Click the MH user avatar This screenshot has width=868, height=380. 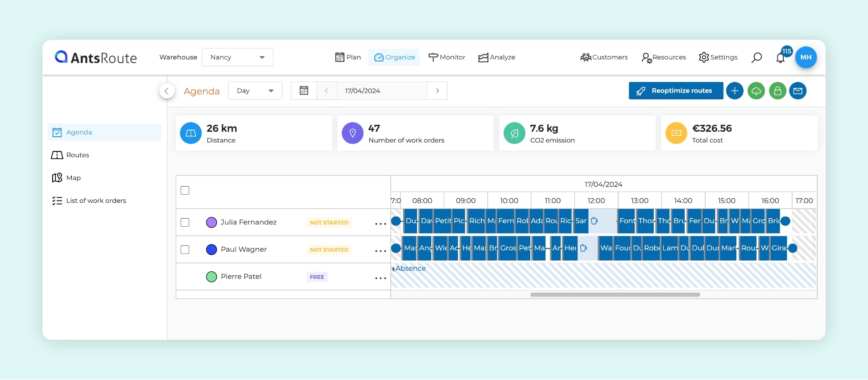(806, 57)
